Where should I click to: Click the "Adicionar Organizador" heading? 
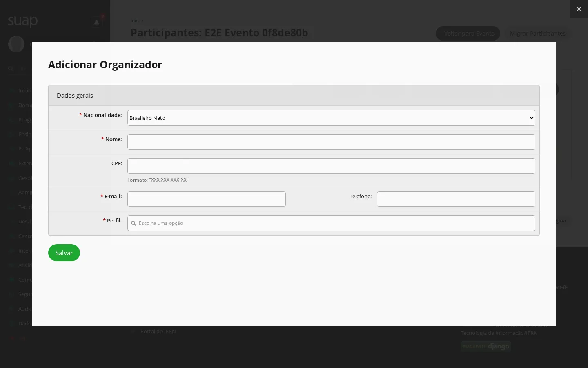[105, 65]
